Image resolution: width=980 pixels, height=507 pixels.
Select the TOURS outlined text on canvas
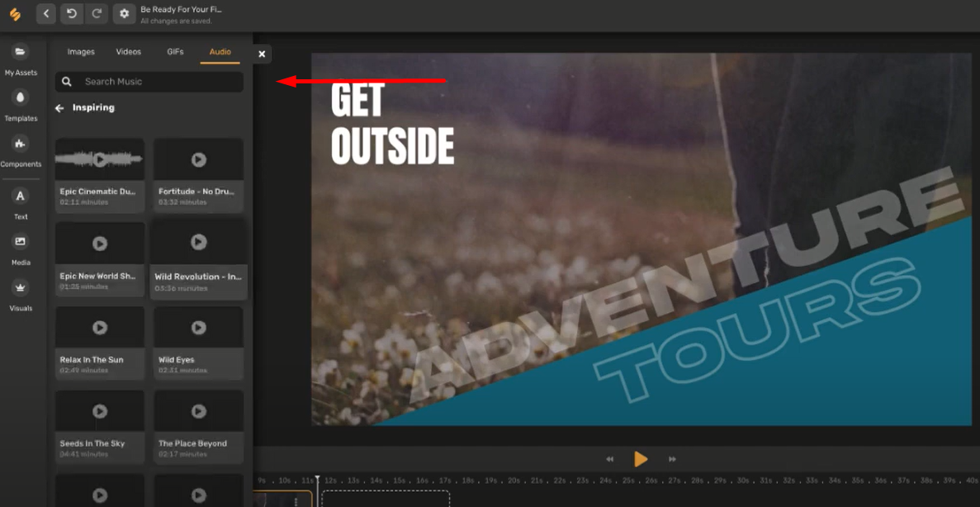pos(758,331)
